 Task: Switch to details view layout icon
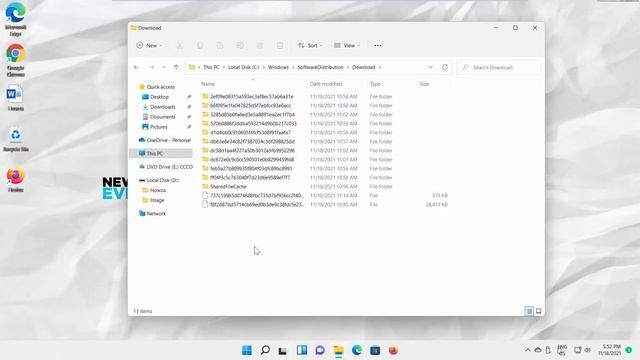click(529, 311)
